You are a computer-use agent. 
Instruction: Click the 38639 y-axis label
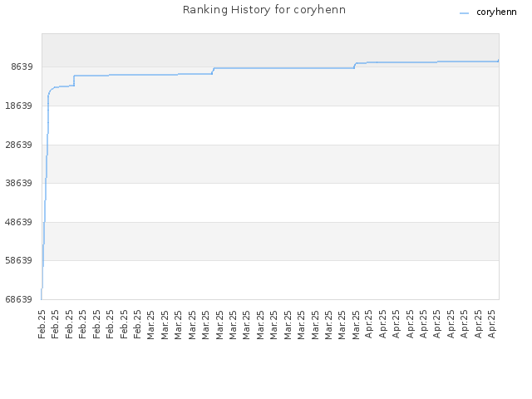(x=19, y=183)
